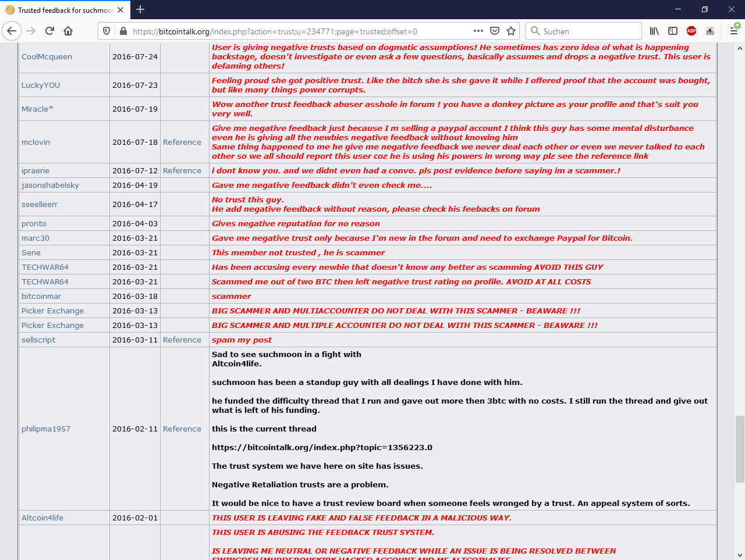The width and height of the screenshot is (745, 560).
Task: Open sseelleerr's user page
Action: (40, 205)
